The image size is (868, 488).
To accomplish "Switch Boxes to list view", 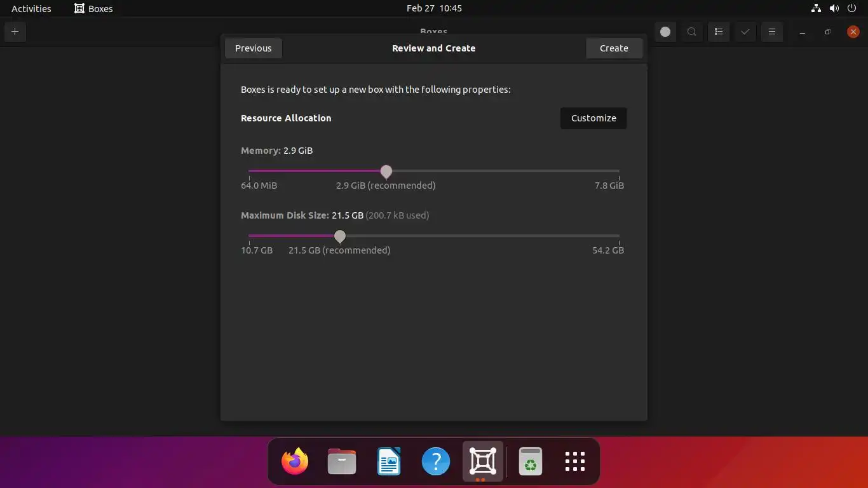I will [719, 32].
